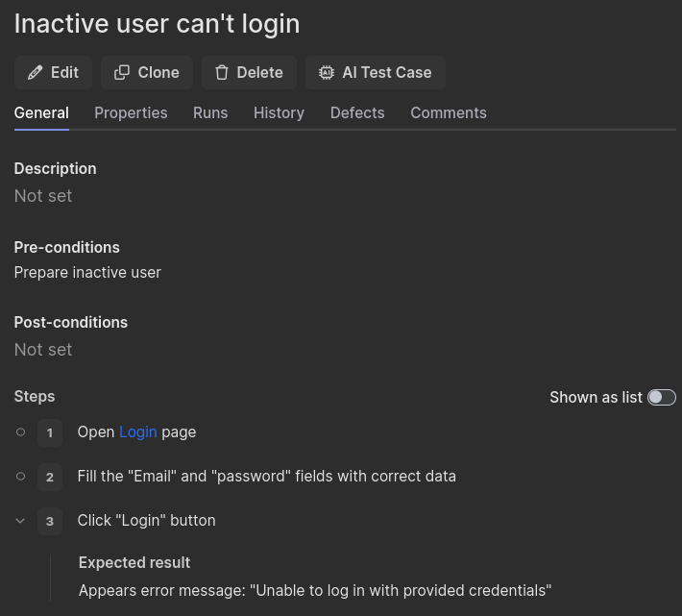View the History tab
The image size is (682, 616).
coord(279,113)
